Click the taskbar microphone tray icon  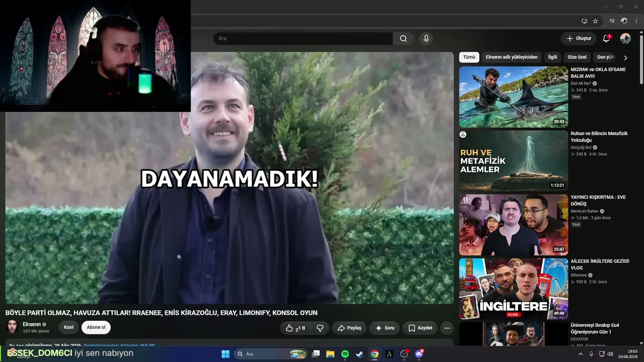591,354
